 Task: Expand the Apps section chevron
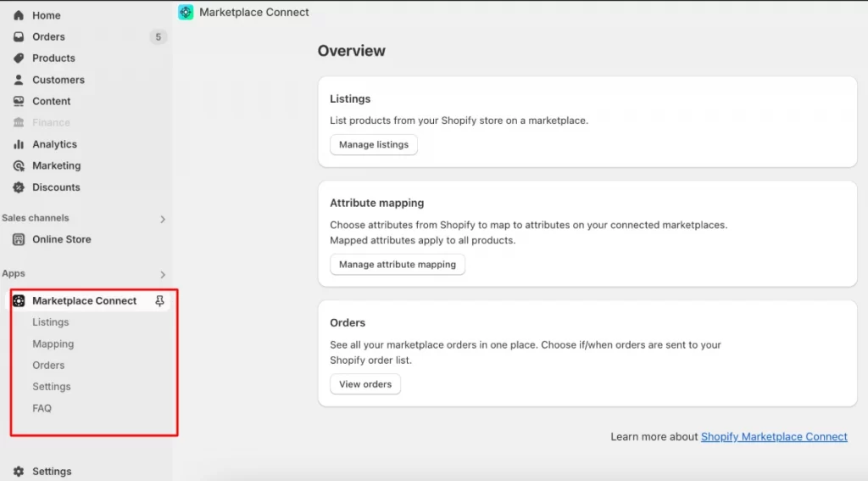tap(162, 274)
